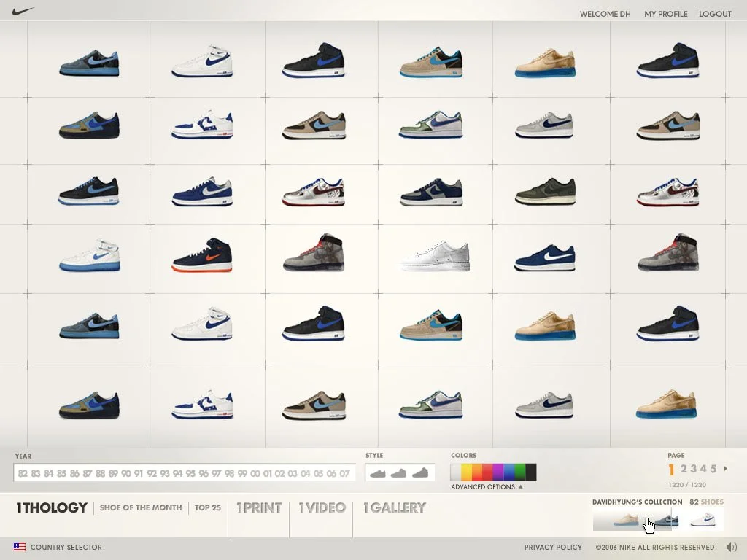Open the royal blue shoe with gray swoosh

click(x=203, y=192)
